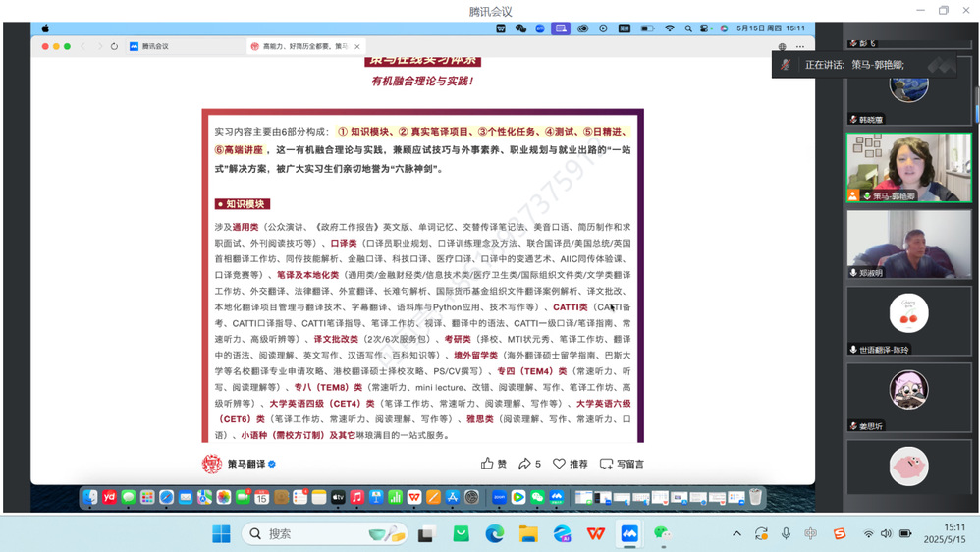
Task: Open WeChat in the Windows taskbar
Action: coord(663,534)
